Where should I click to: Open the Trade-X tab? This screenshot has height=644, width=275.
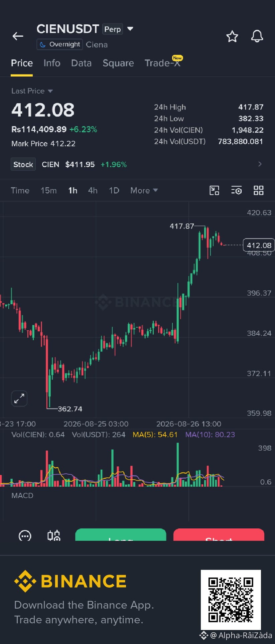[163, 63]
